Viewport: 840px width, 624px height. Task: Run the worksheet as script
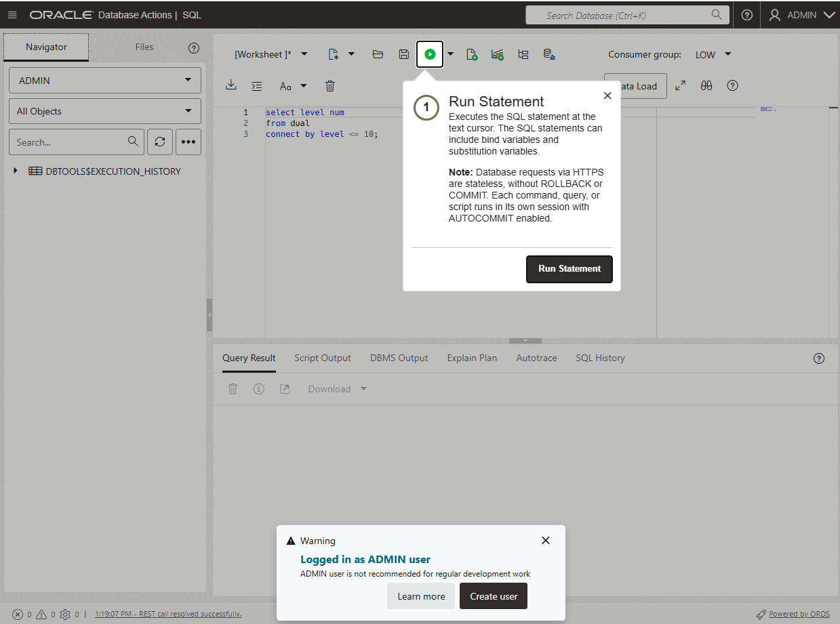pyautogui.click(x=473, y=54)
